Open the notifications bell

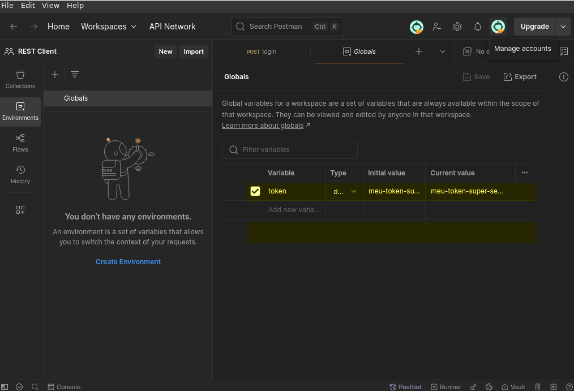pos(478,27)
